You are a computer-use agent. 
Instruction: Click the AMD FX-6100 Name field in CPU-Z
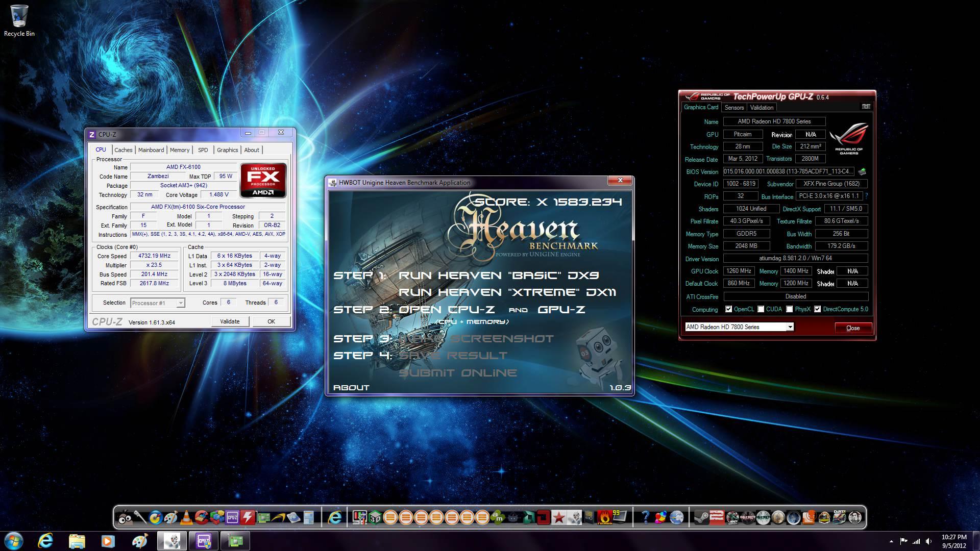coord(183,167)
